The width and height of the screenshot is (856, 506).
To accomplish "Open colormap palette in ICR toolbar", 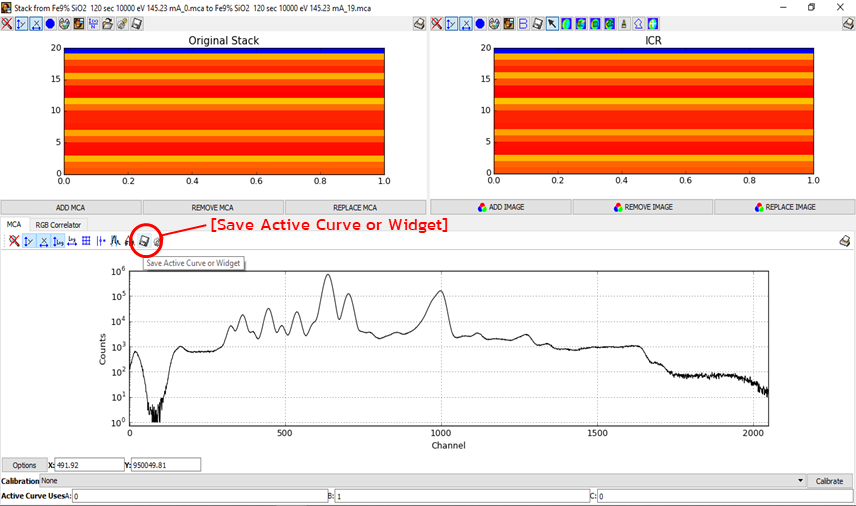I will (x=495, y=24).
